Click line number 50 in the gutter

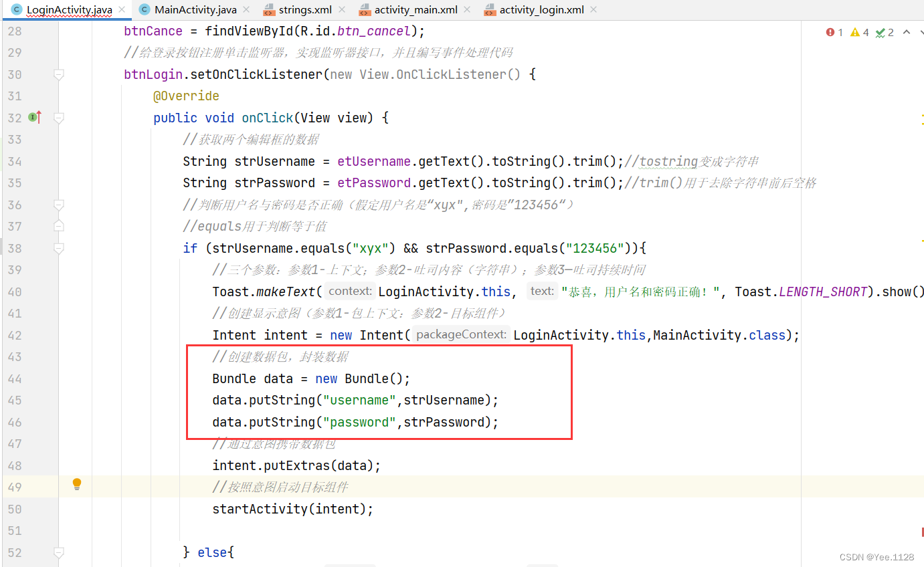15,509
